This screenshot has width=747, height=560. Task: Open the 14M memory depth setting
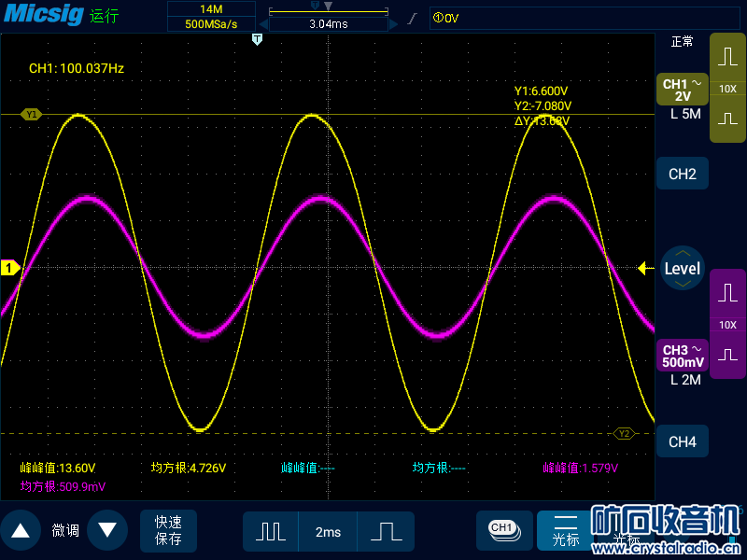tap(211, 9)
